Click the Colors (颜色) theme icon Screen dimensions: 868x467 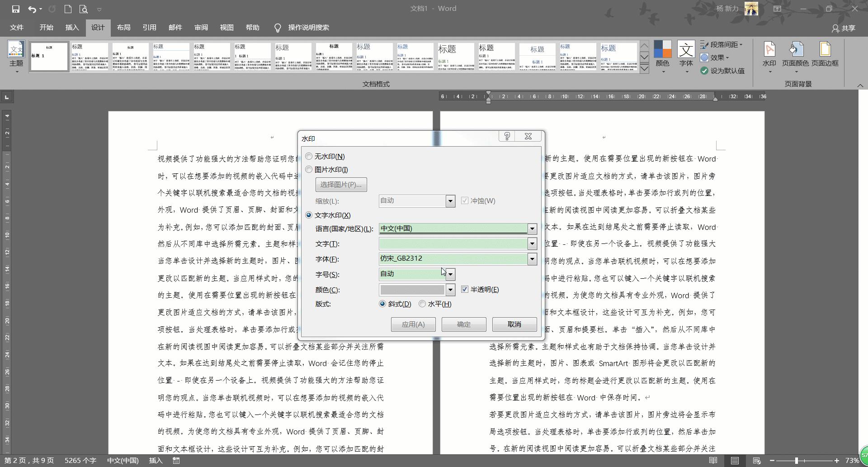tap(662, 53)
